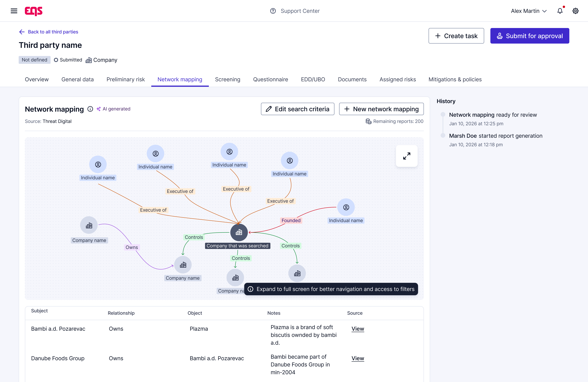Open the settings gear icon
The height and width of the screenshot is (382, 588).
click(575, 11)
